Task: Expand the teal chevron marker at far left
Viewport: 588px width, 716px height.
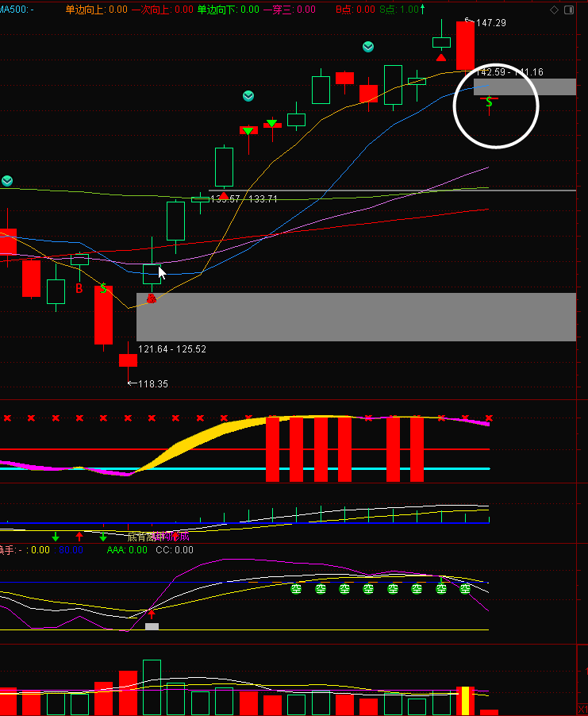Action: point(7,181)
